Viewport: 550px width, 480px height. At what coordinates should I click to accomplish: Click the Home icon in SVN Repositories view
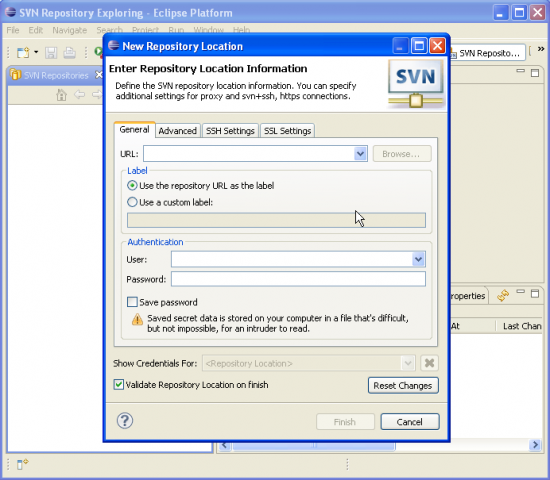tap(61, 95)
